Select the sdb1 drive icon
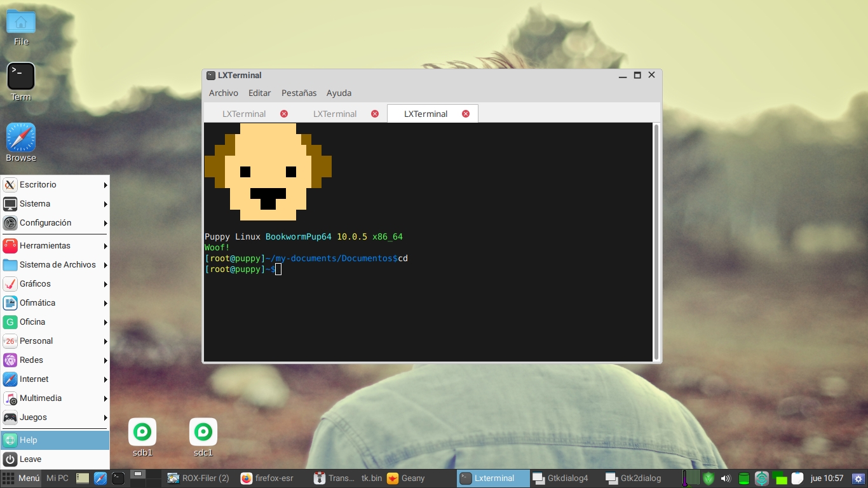This screenshot has height=488, width=868. pos(142,437)
